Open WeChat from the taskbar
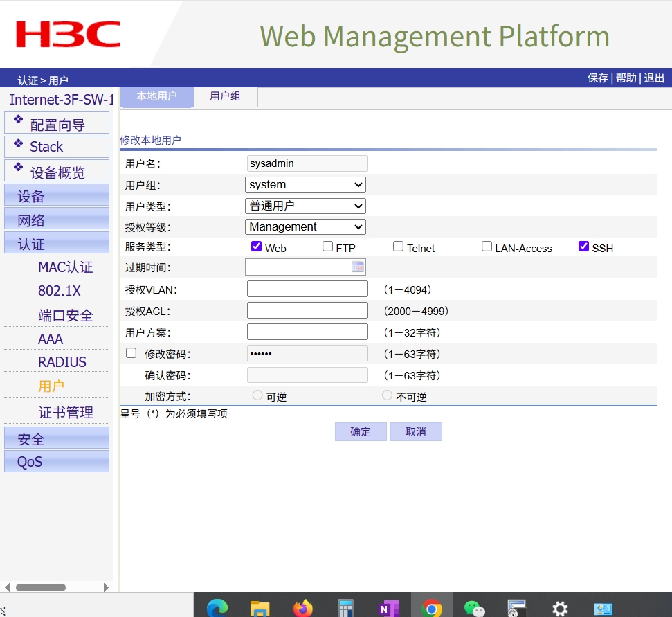Screen dimensions: 672x617 (x=475, y=609)
